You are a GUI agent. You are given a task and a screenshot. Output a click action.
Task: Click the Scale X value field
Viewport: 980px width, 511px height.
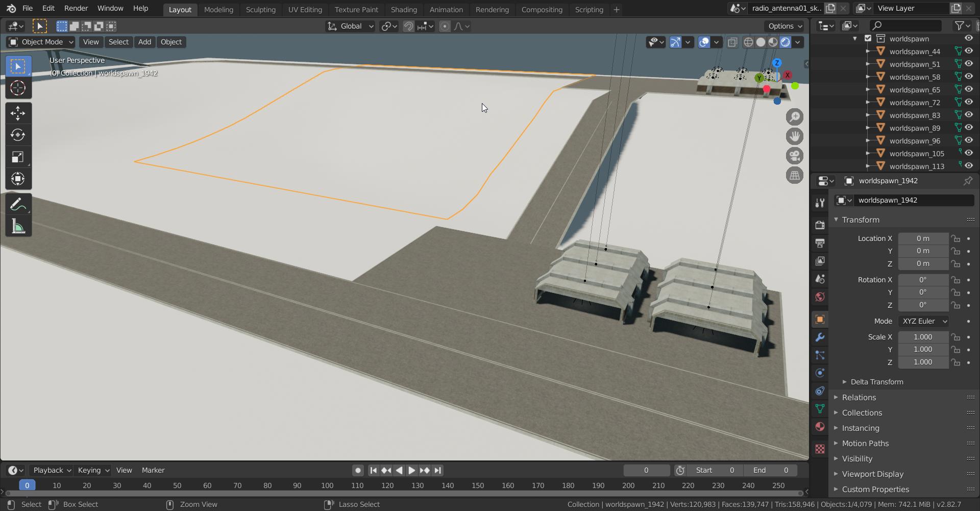point(923,337)
